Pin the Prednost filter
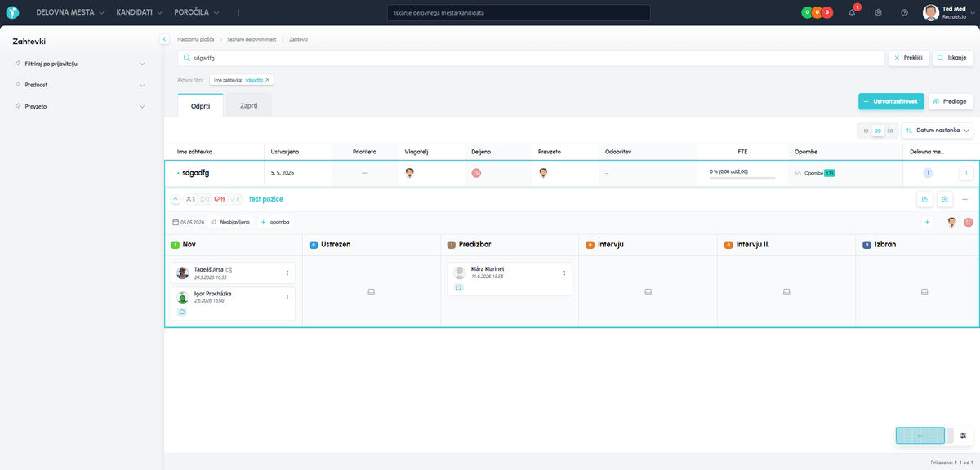The height and width of the screenshot is (470, 980). point(17,84)
